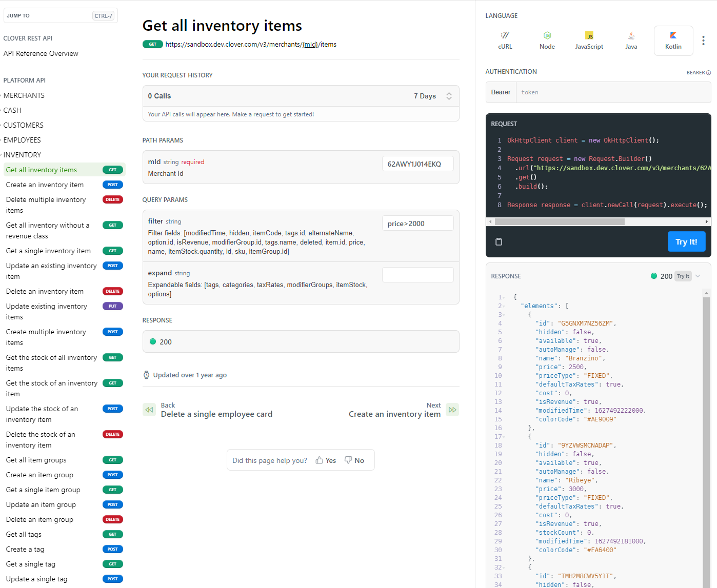This screenshot has height=588, width=717.
Task: Click the {mId} link in the URL
Action: point(309,44)
